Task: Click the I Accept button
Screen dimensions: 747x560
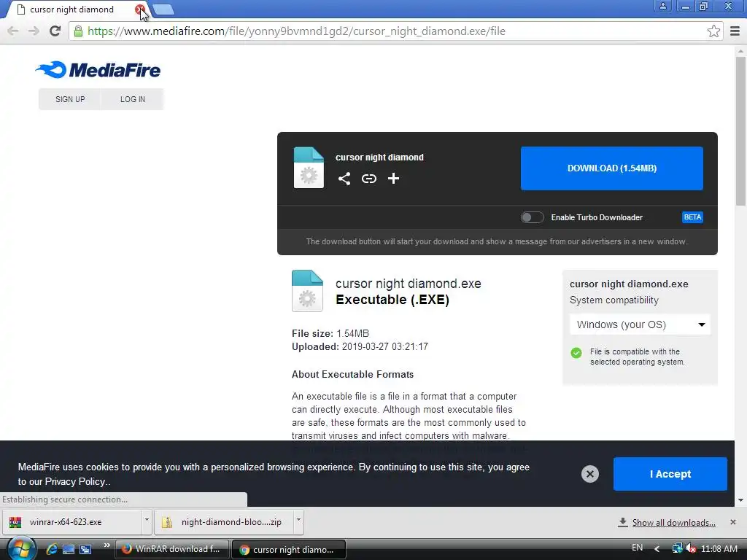Action: click(x=670, y=474)
